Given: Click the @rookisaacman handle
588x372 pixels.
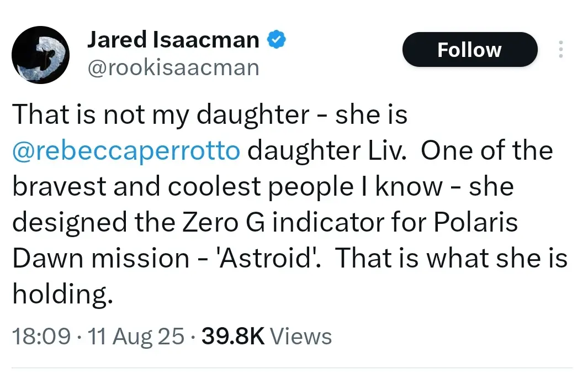Looking at the screenshot, I should [x=173, y=67].
